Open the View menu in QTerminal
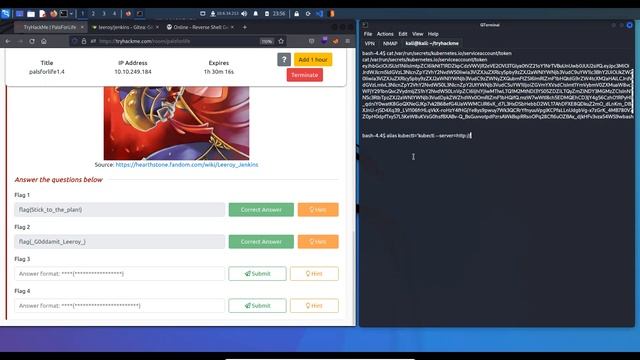This screenshot has height=360, width=640. tap(418, 34)
